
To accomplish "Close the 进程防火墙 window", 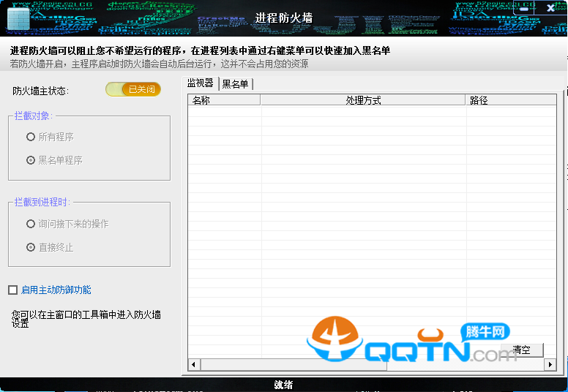I will click(550, 10).
